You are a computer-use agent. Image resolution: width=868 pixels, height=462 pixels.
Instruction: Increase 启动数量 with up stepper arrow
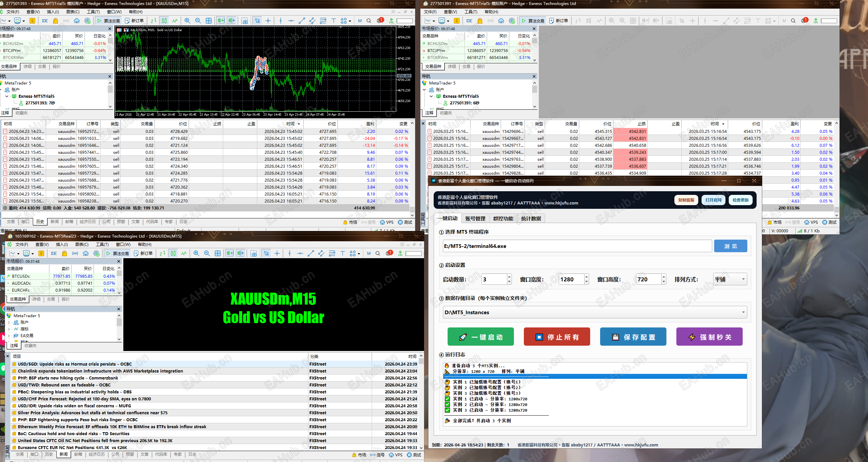pyautogui.click(x=509, y=277)
